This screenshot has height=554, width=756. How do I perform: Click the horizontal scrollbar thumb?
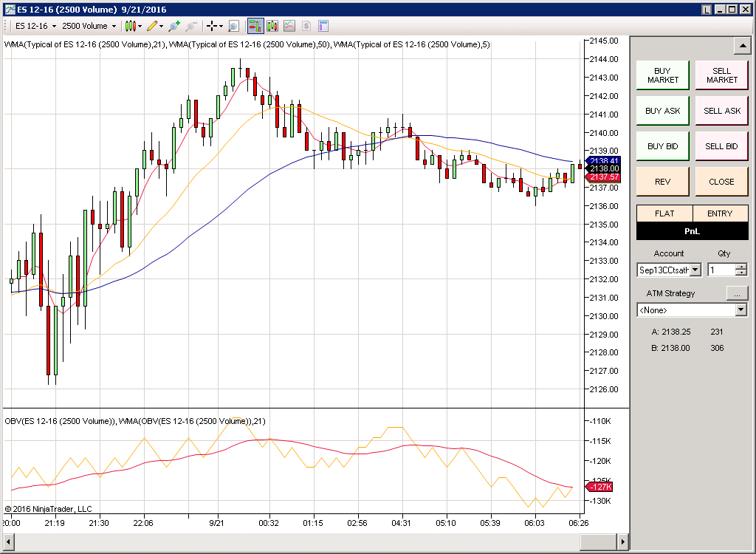(598, 541)
